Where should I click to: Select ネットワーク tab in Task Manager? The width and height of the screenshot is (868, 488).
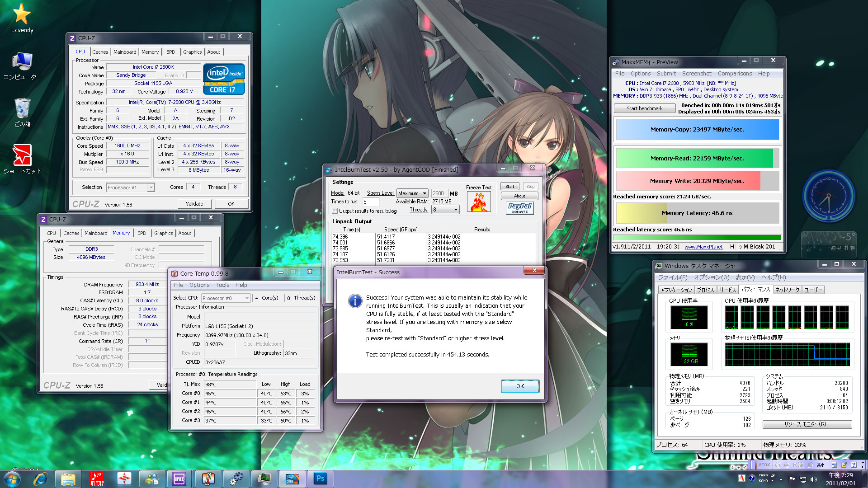788,290
